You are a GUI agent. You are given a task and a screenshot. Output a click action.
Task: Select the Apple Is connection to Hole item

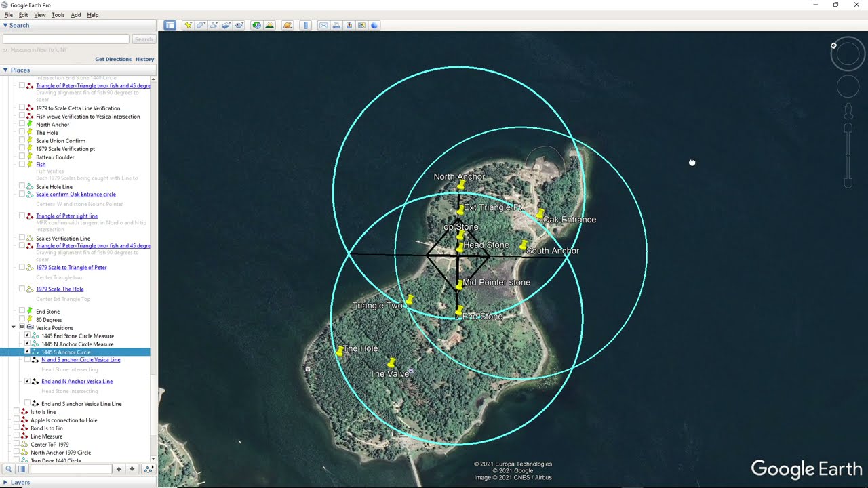point(64,420)
